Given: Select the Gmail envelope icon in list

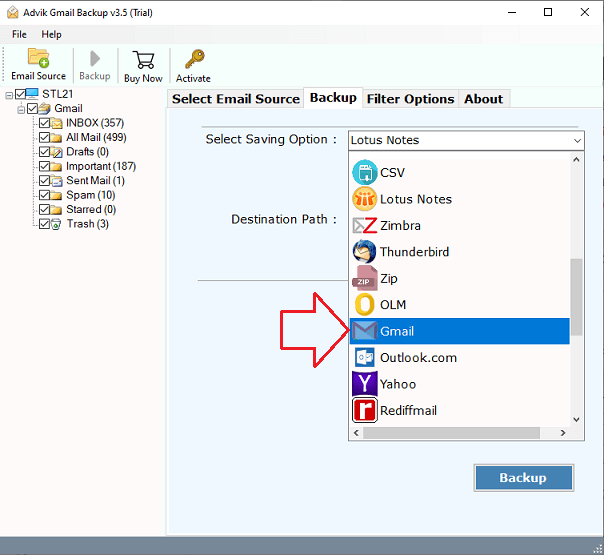Looking at the screenshot, I should [364, 331].
